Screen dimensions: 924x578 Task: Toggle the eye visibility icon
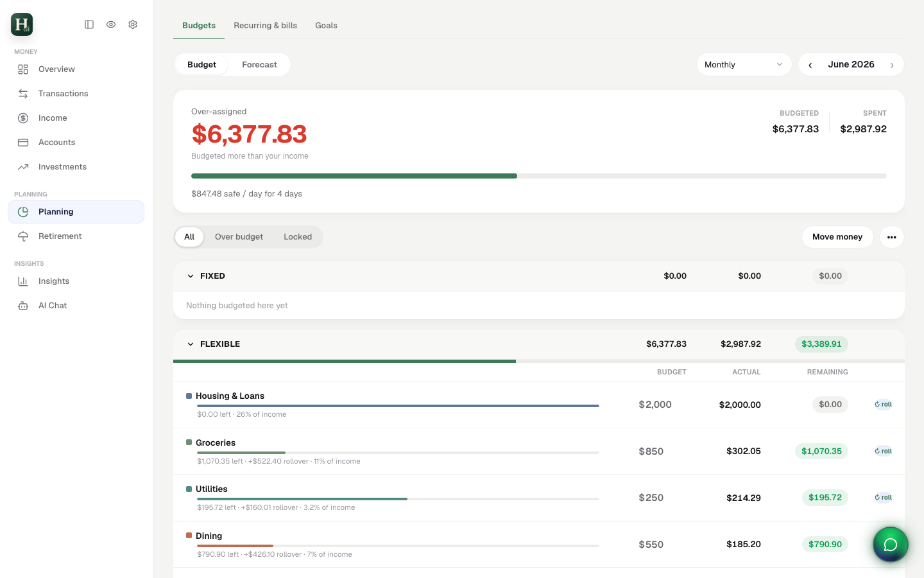(x=111, y=24)
